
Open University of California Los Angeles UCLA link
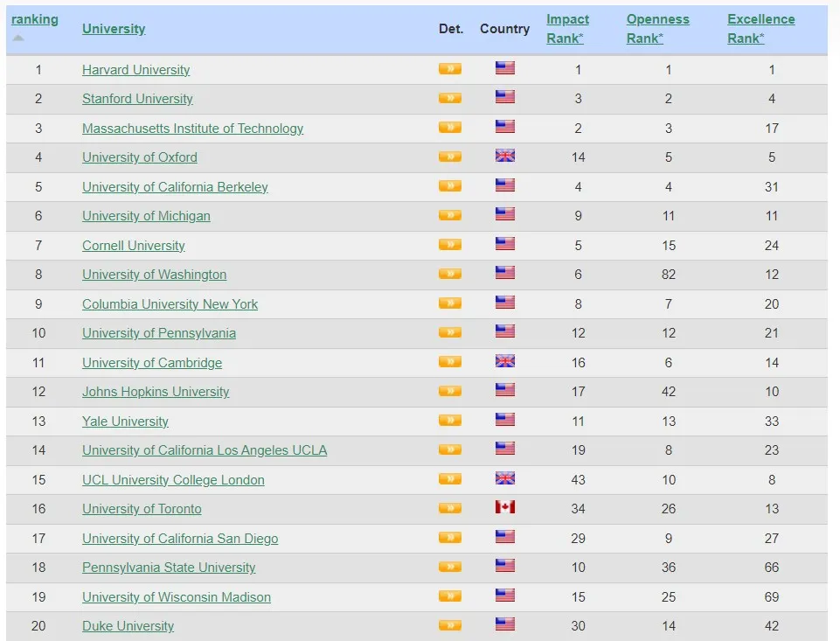205,450
